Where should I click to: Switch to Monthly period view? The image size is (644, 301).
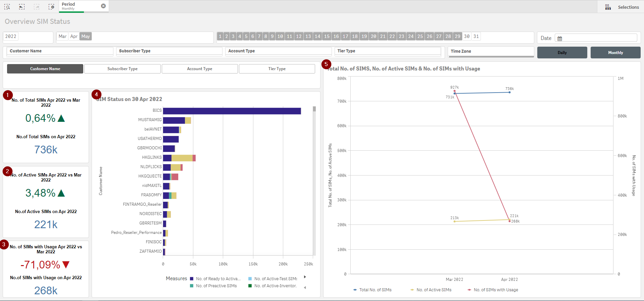tap(615, 53)
